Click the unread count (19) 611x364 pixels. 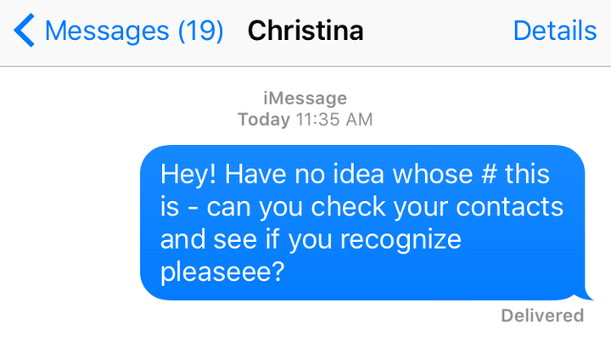(x=200, y=31)
